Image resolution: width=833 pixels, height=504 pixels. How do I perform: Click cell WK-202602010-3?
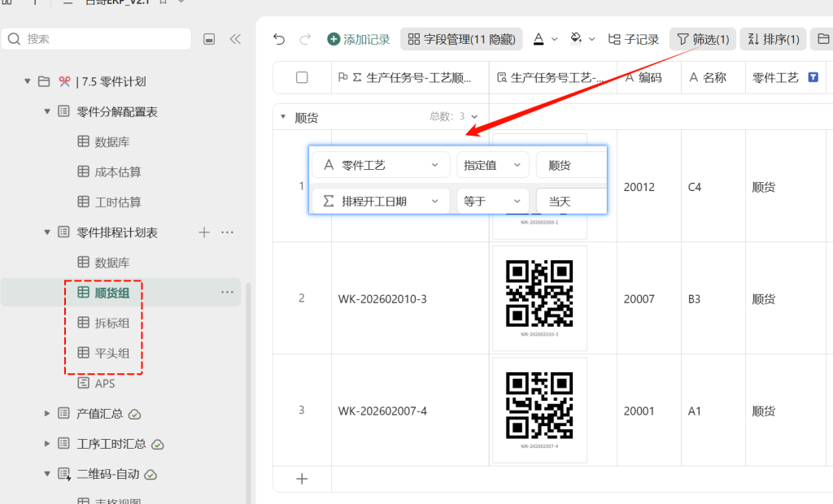click(410, 299)
